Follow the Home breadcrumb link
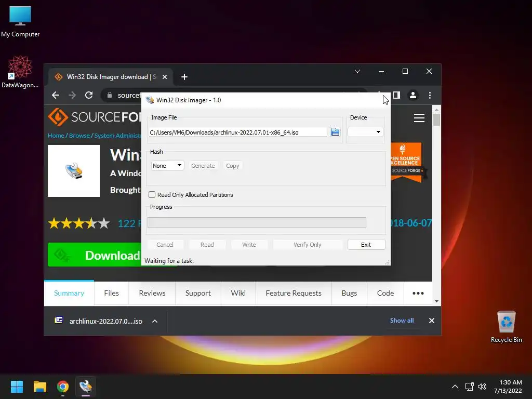Viewport: 532px width, 399px height. tap(56, 136)
